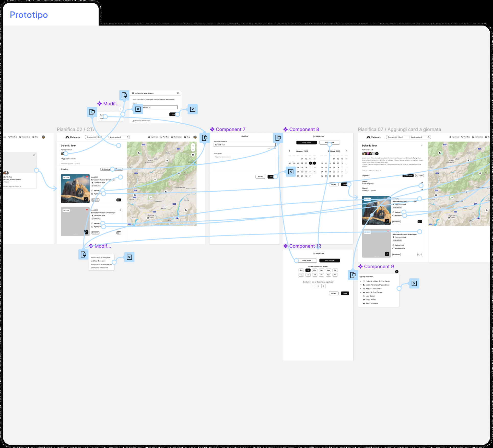Image resolution: width=493 pixels, height=448 pixels.
Task: Open three-dot menu next to Dolomiti Tour title
Action: pos(421,146)
